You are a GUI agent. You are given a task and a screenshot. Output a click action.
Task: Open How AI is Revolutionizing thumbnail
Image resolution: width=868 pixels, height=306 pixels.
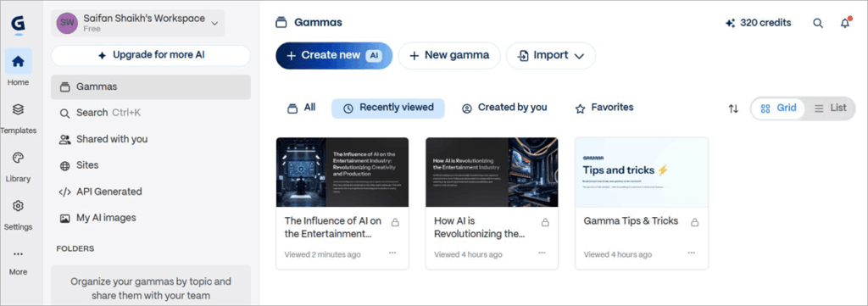point(492,172)
